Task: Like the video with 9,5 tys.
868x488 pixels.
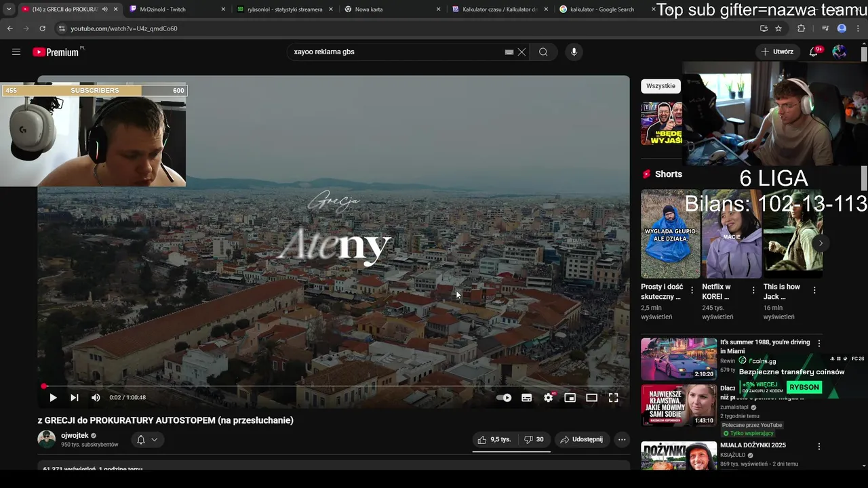Action: click(x=494, y=439)
